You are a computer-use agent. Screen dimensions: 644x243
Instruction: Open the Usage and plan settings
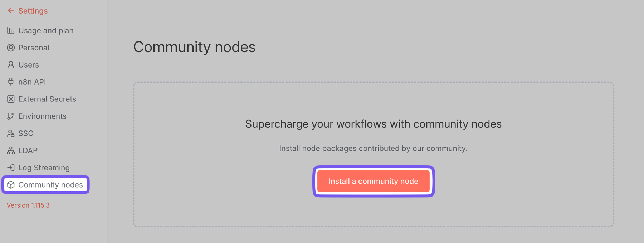click(x=46, y=31)
